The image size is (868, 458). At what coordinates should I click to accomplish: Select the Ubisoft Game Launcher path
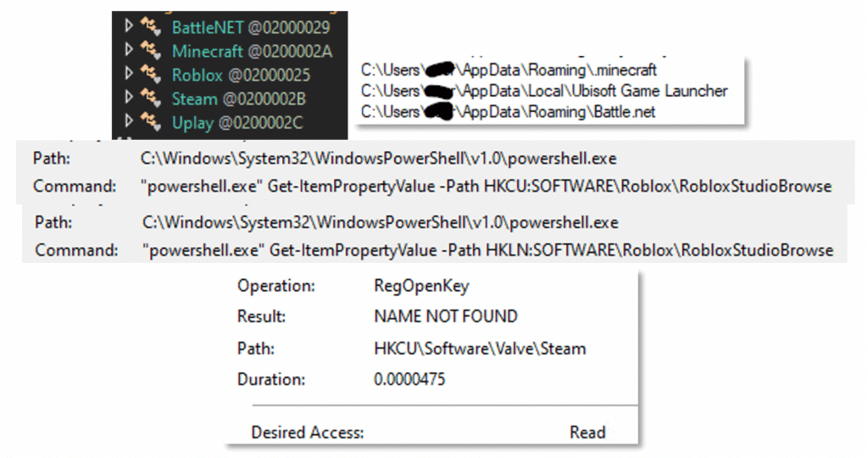pyautogui.click(x=543, y=91)
